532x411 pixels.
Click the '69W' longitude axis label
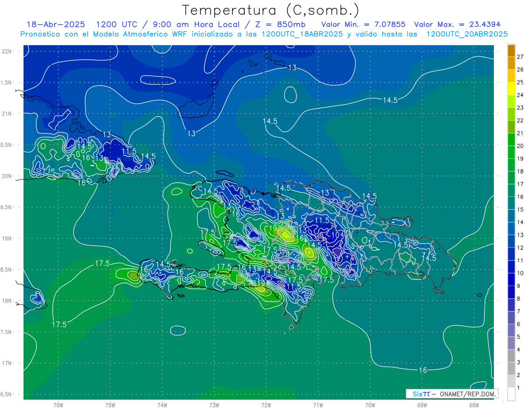pyautogui.click(x=422, y=405)
